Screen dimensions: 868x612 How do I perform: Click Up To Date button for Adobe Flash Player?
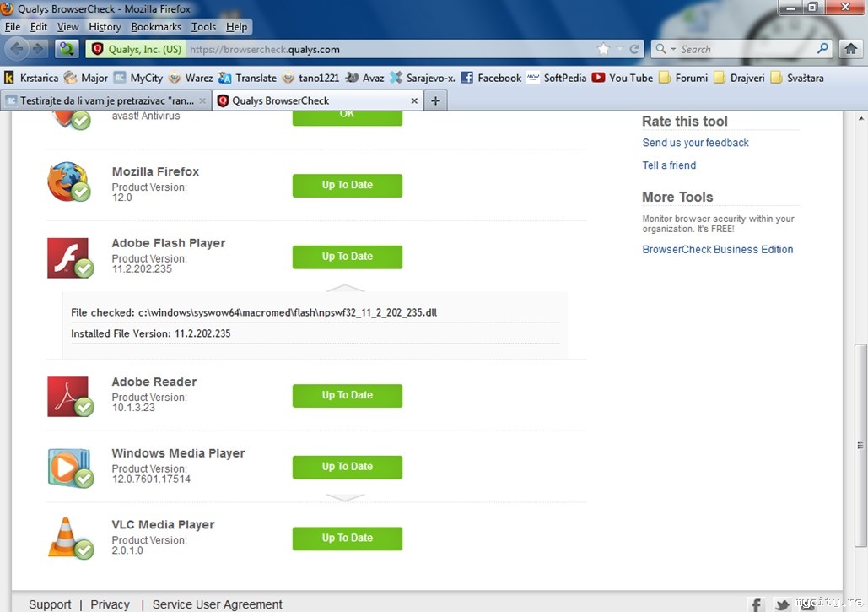pos(347,257)
